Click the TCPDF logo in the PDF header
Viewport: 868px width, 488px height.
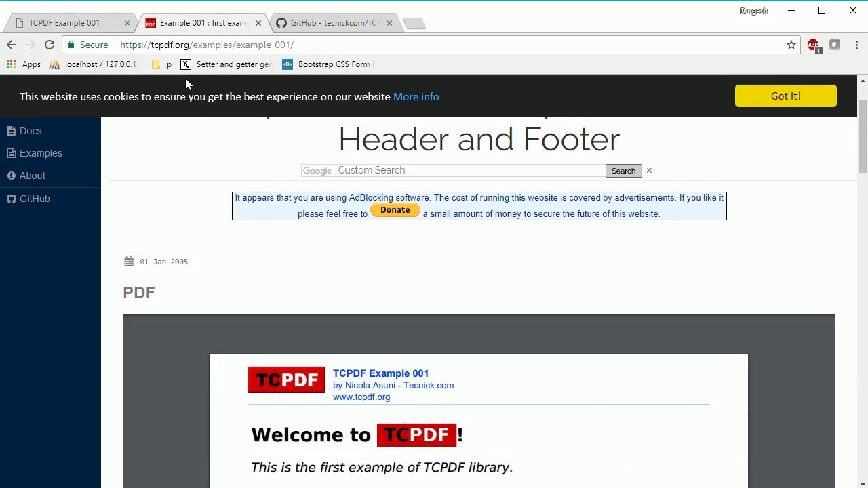pos(286,380)
